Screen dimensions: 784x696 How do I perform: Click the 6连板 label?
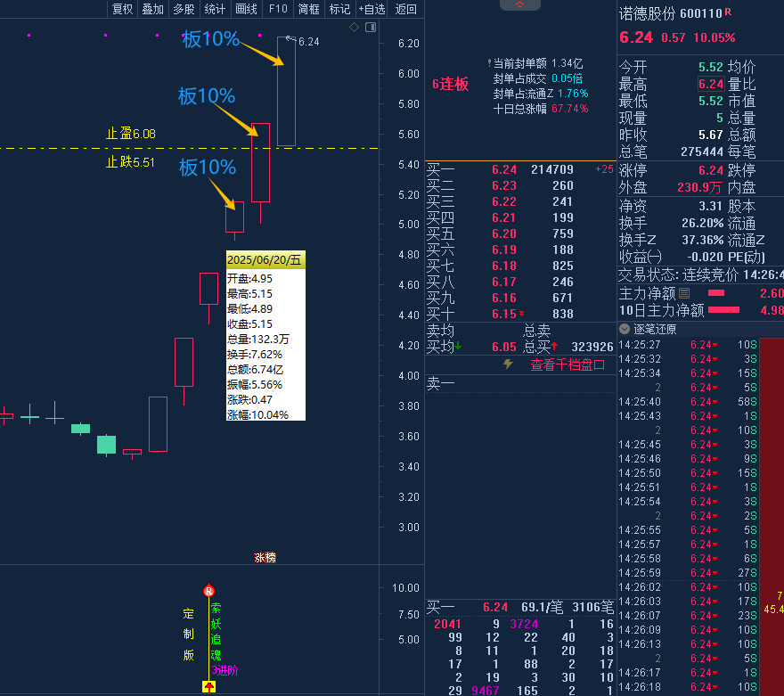click(x=451, y=84)
